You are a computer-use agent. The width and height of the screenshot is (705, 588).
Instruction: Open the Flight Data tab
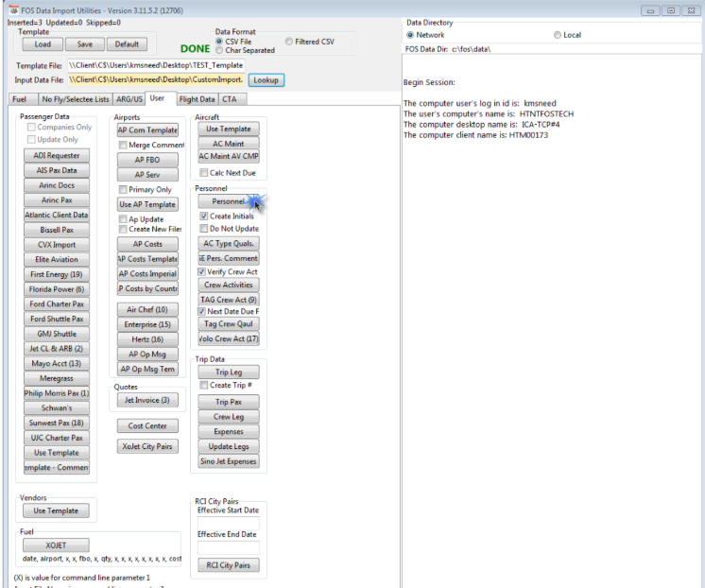196,98
